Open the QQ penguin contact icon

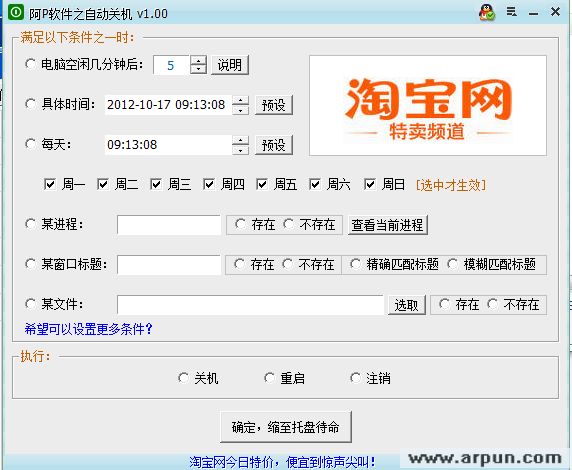(x=487, y=12)
